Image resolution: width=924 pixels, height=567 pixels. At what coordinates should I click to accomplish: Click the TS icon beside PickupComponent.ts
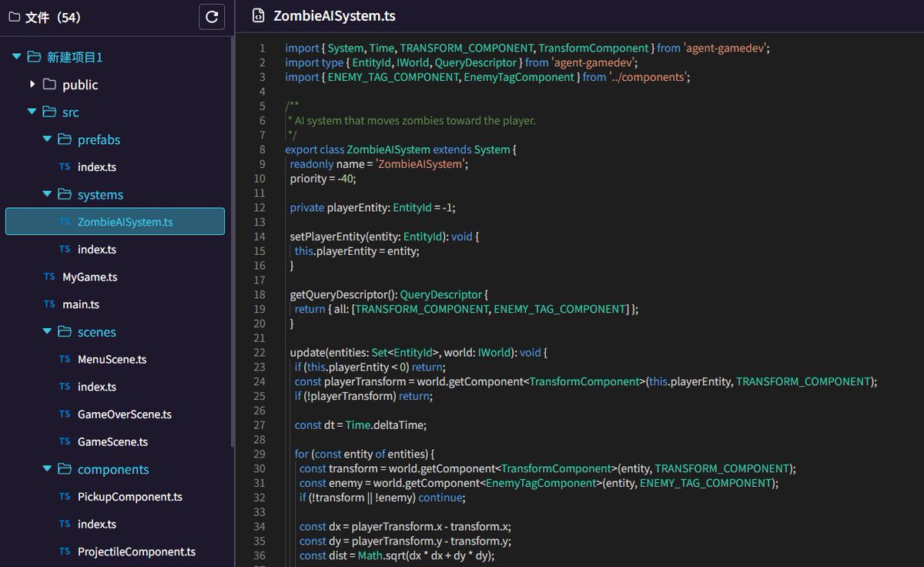coord(65,496)
